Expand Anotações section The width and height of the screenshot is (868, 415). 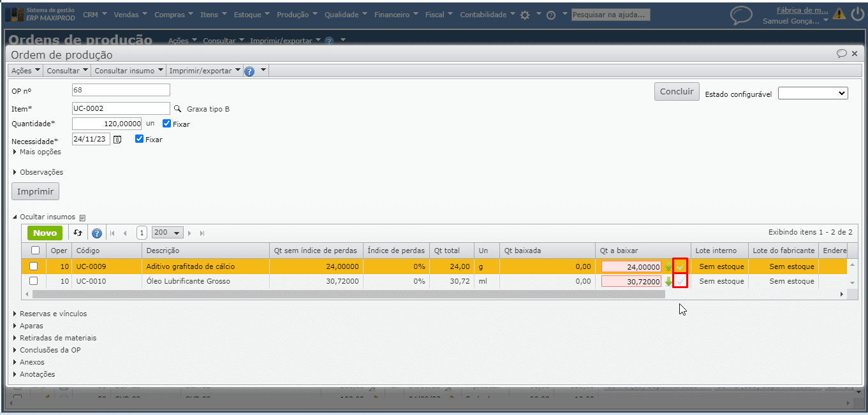point(34,374)
